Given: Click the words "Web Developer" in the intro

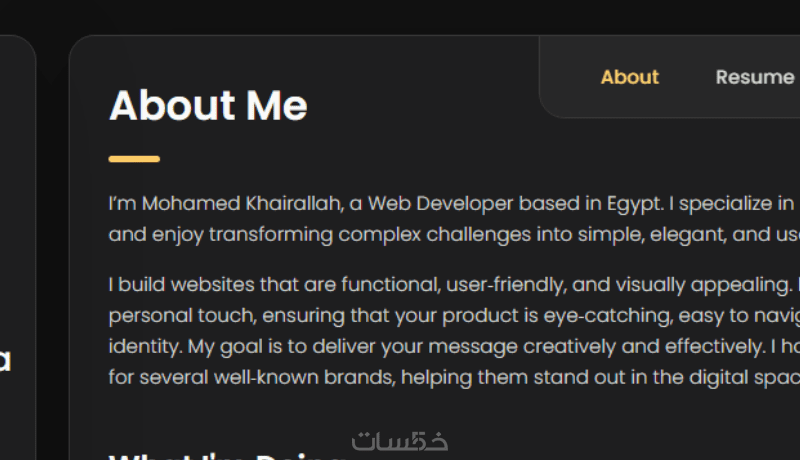Looking at the screenshot, I should click(425, 204).
